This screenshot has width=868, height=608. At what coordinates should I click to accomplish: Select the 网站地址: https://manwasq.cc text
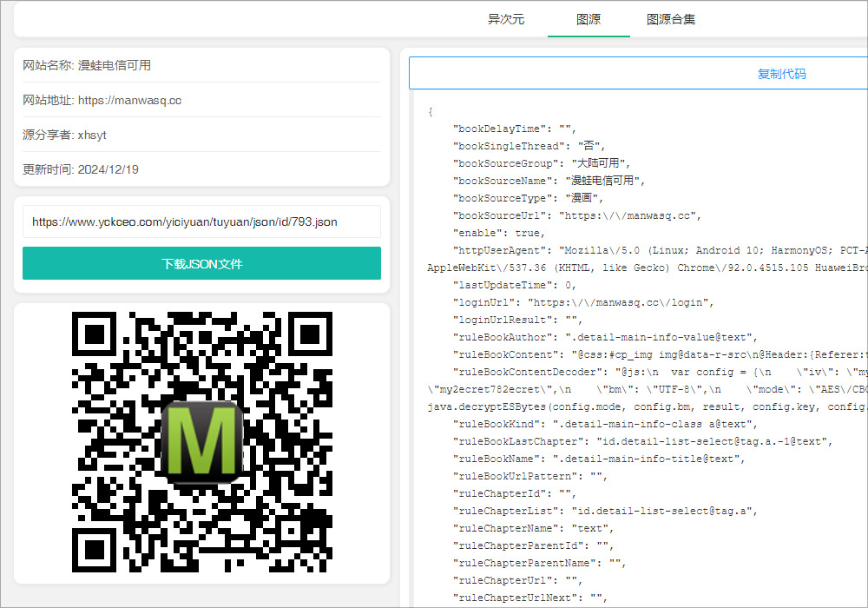coord(102,100)
